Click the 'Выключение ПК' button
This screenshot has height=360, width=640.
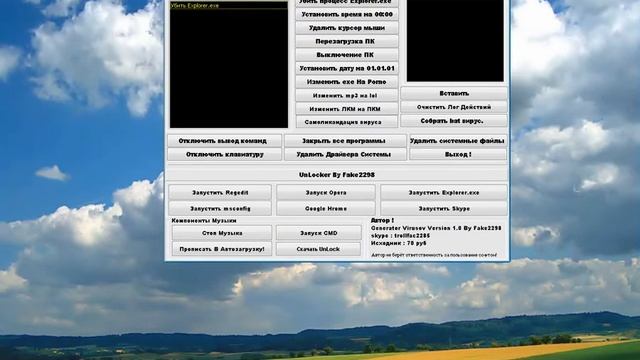coord(347,55)
